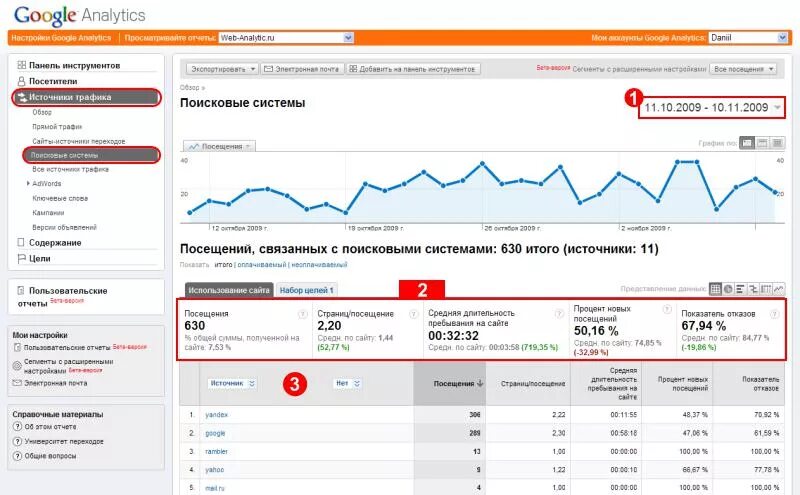Open Прямой трафик sidebar item
Viewport: 800px width, 495px height.
point(57,127)
